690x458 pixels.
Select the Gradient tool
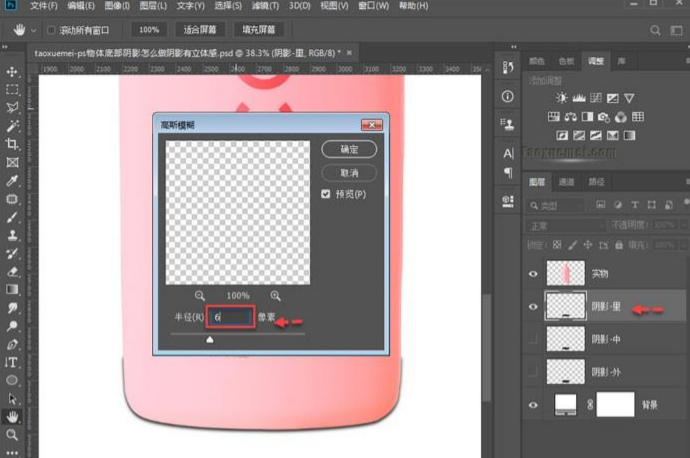(x=12, y=289)
